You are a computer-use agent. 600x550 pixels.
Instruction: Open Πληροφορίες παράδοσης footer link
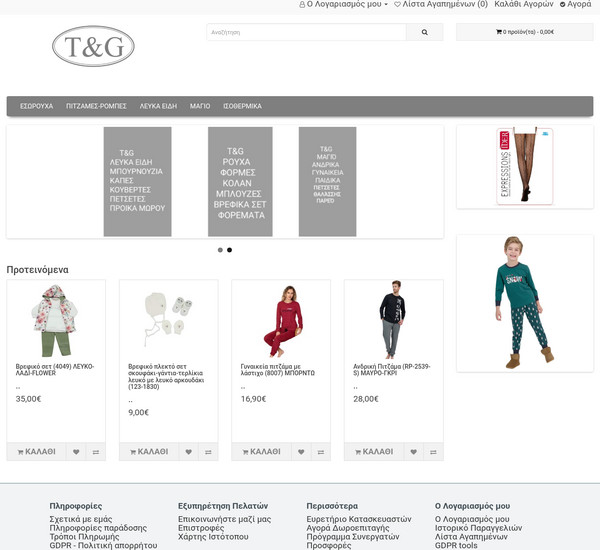point(98,528)
